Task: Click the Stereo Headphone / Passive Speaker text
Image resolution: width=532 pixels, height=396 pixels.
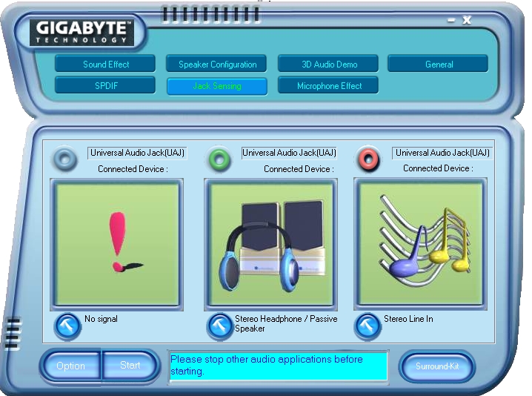Action: 286,323
